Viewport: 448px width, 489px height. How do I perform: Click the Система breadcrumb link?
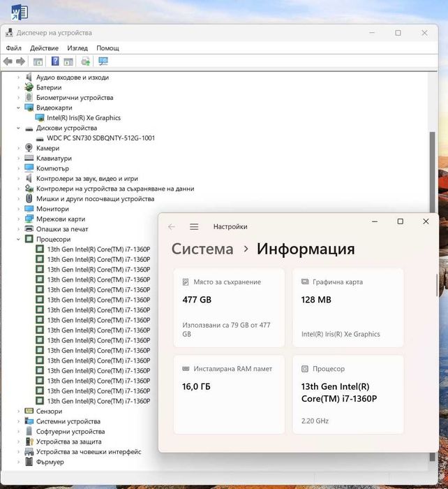[202, 249]
